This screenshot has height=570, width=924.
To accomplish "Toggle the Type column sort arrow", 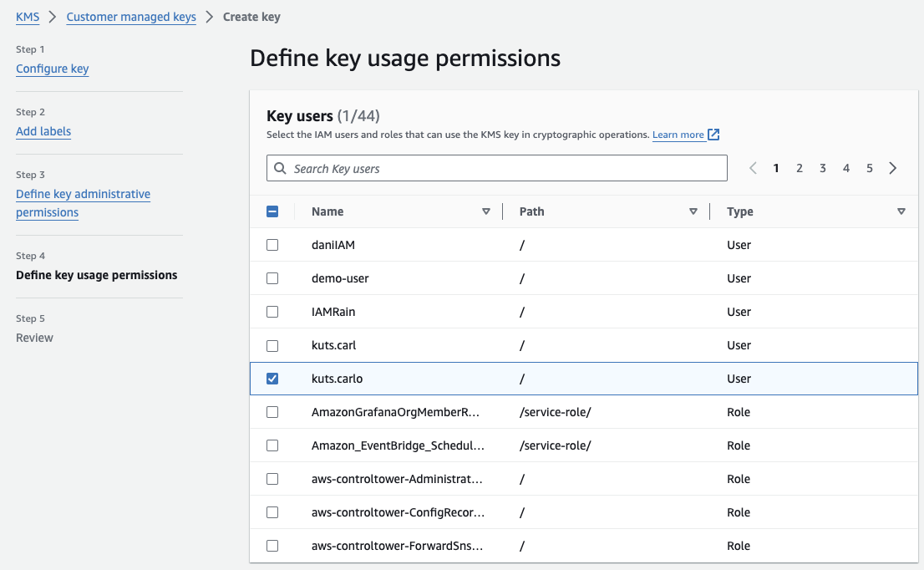I will [901, 211].
